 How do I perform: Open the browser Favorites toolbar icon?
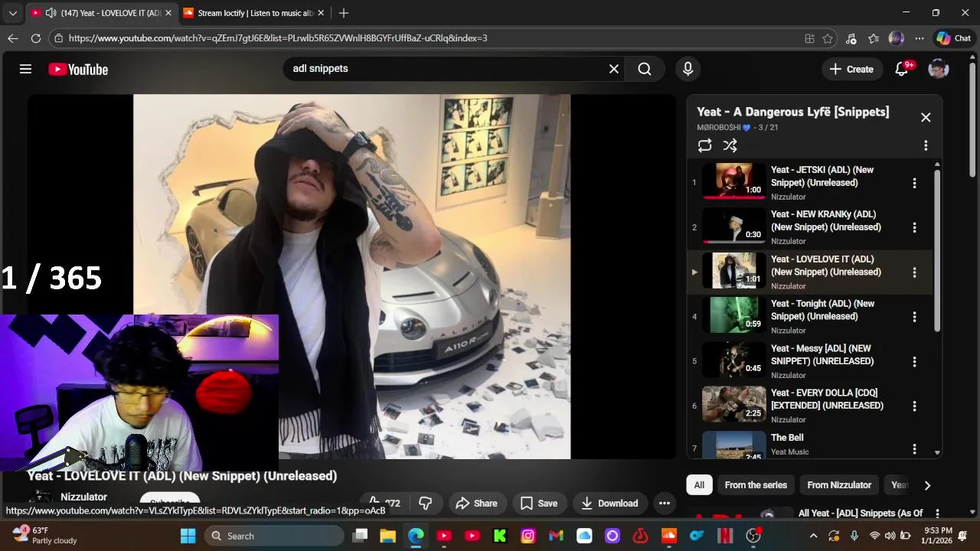pyautogui.click(x=874, y=38)
